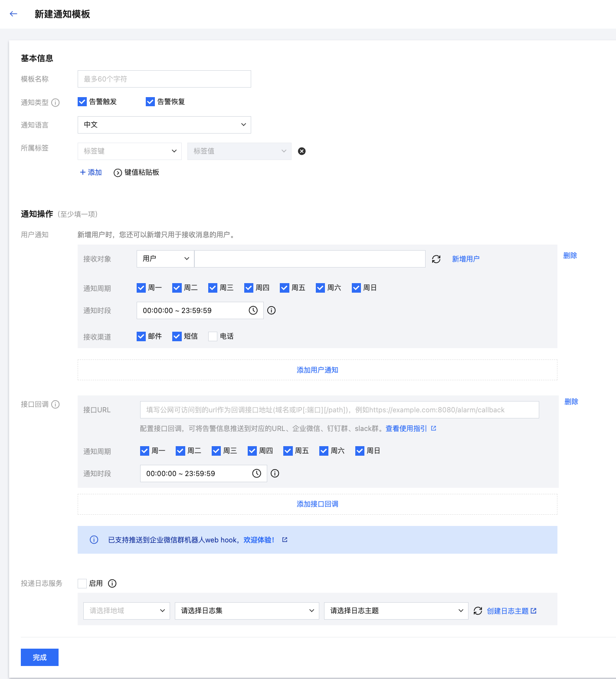This screenshot has height=679, width=616.
Task: Open the 通知语言 dropdown showing 中文
Action: [164, 125]
